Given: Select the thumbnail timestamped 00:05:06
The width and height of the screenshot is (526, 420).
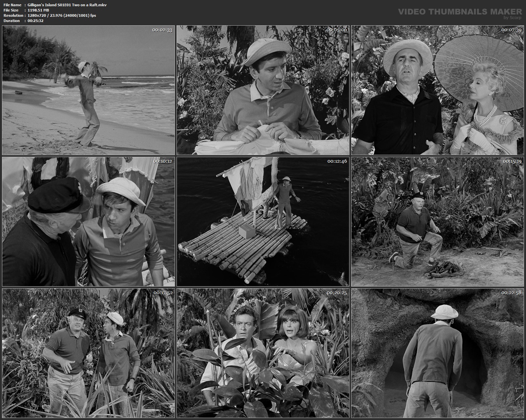Looking at the screenshot, I should [x=263, y=90].
